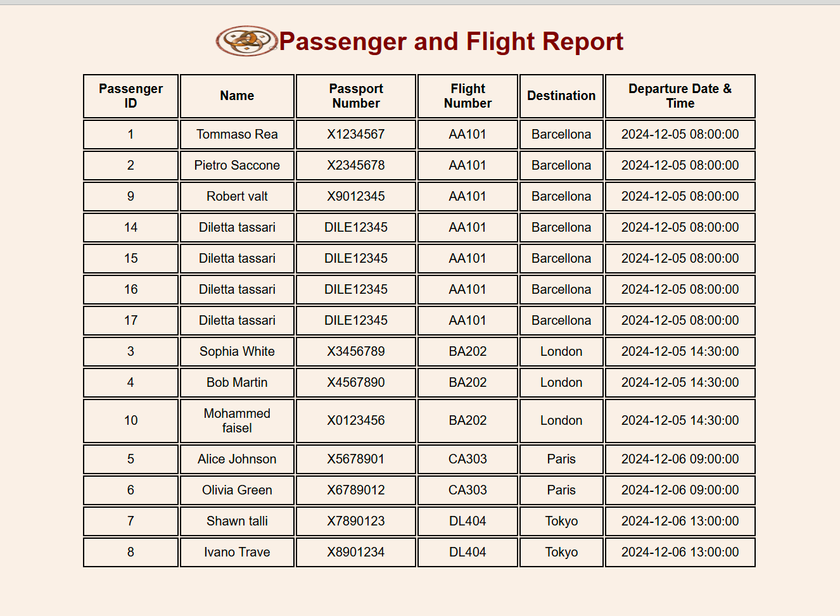Click the Ivano Trave name cell

(237, 552)
